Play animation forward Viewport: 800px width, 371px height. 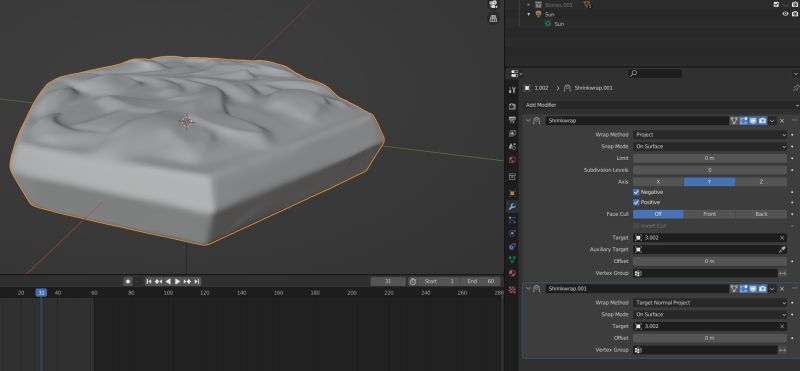pos(178,281)
